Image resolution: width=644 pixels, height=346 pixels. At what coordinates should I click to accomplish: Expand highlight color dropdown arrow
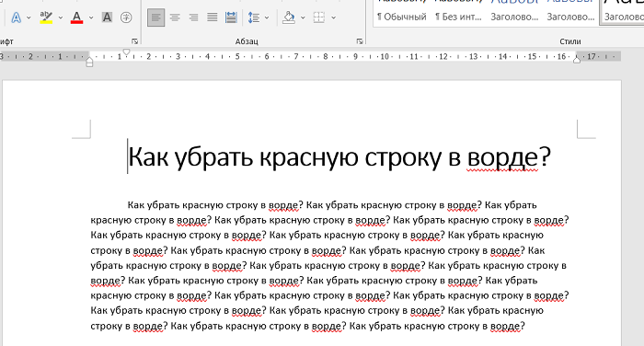point(61,17)
